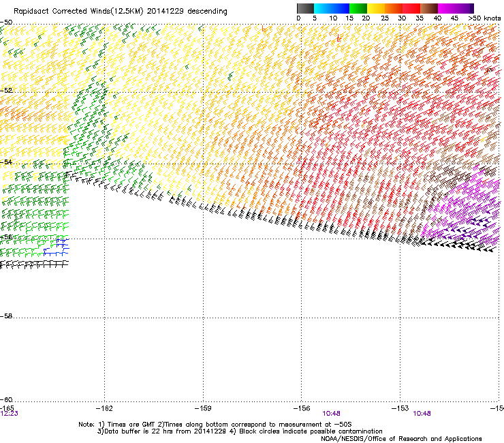Click the '10:48' time stamp near -156

(331, 414)
